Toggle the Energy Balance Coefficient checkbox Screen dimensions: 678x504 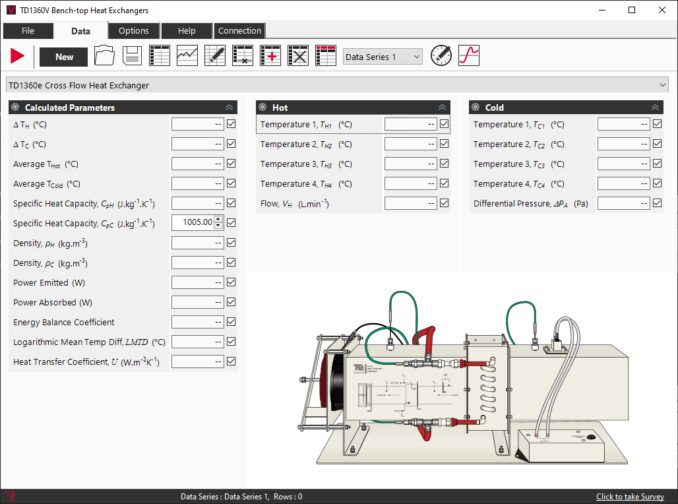pos(231,322)
